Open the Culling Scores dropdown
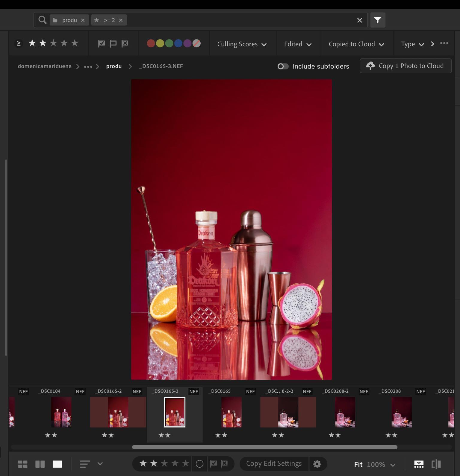Image resolution: width=460 pixels, height=476 pixels. click(242, 44)
